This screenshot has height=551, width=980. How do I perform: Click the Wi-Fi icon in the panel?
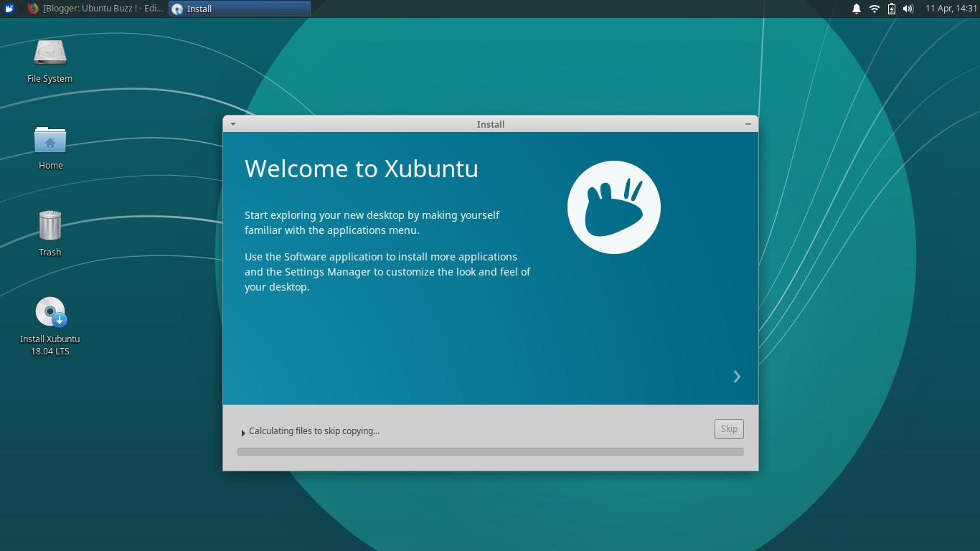[x=876, y=9]
